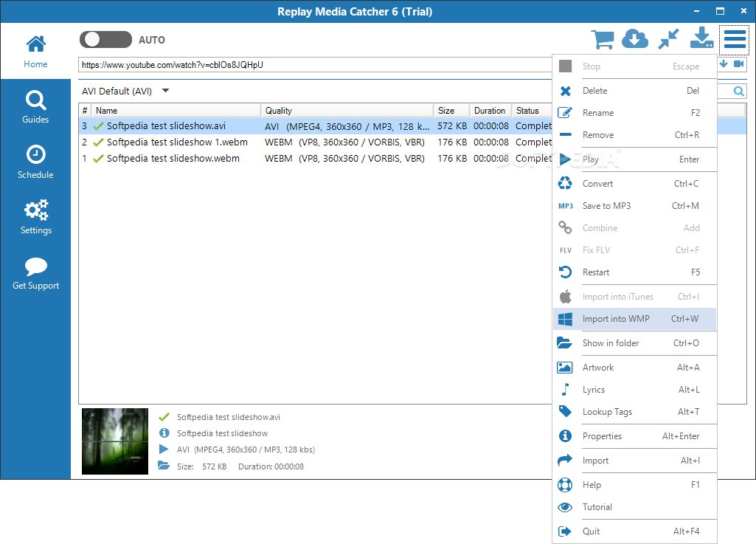Screen dimensions: 756x544
Task: Open Tutorial from the menu
Action: pos(634,507)
